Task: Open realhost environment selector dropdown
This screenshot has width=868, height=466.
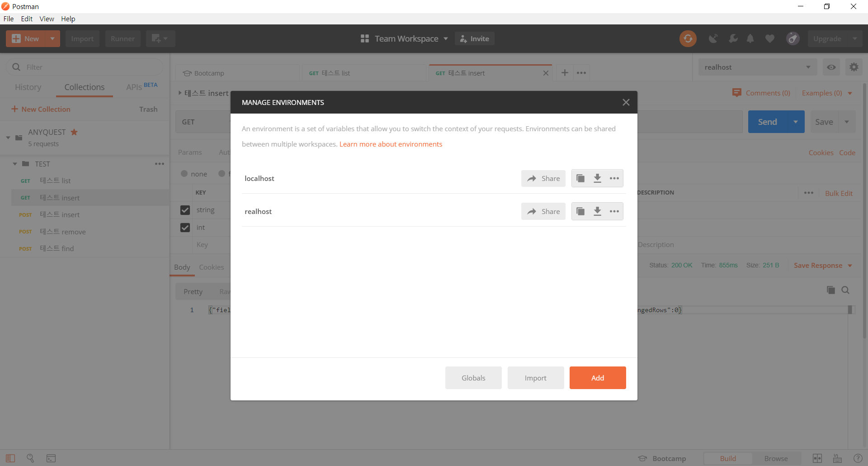Action: tap(757, 67)
